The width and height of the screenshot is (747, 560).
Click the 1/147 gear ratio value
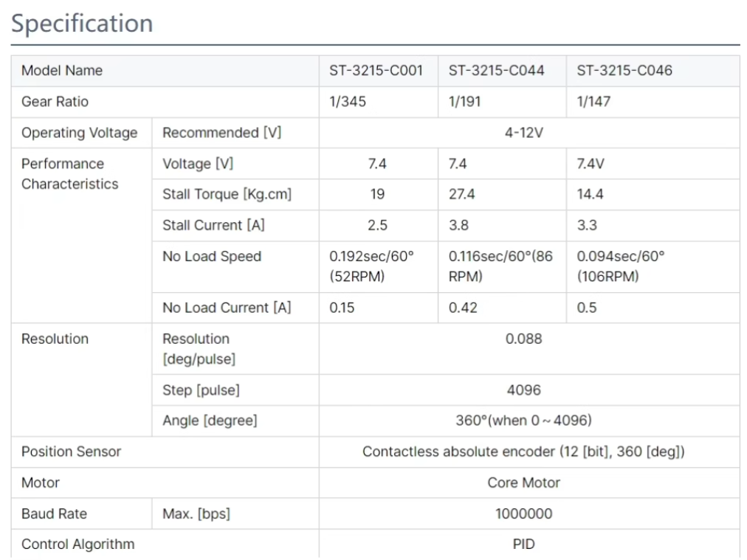593,102
